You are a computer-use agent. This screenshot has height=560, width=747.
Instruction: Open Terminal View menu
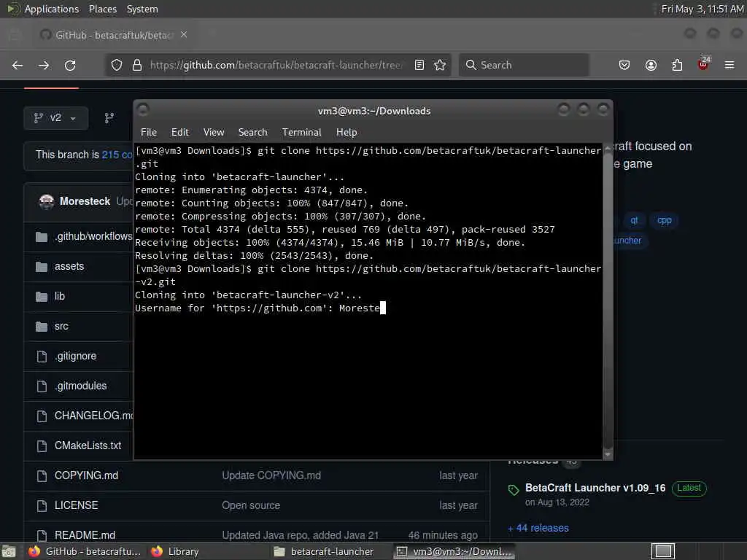pyautogui.click(x=214, y=133)
